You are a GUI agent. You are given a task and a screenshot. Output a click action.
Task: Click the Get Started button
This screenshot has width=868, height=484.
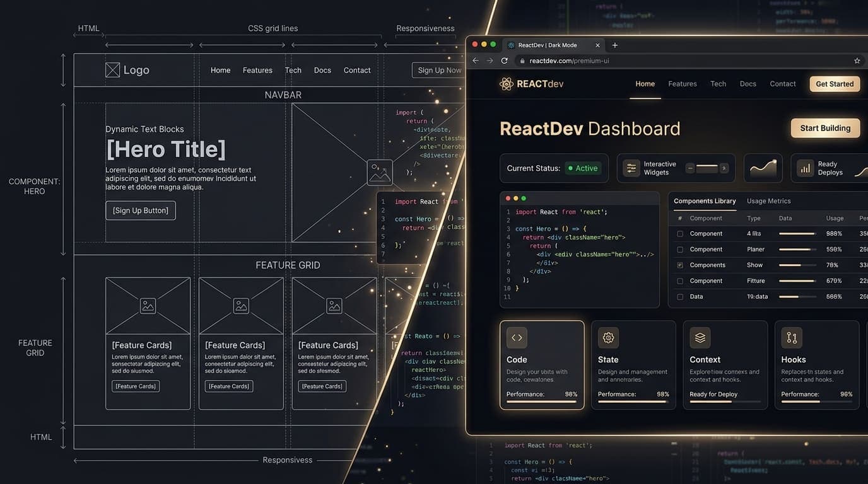tap(835, 84)
